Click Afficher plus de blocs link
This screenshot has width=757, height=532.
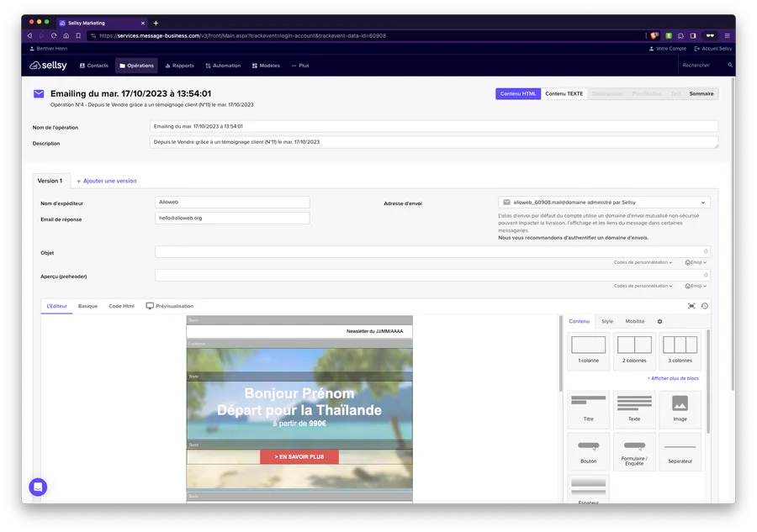coord(673,378)
